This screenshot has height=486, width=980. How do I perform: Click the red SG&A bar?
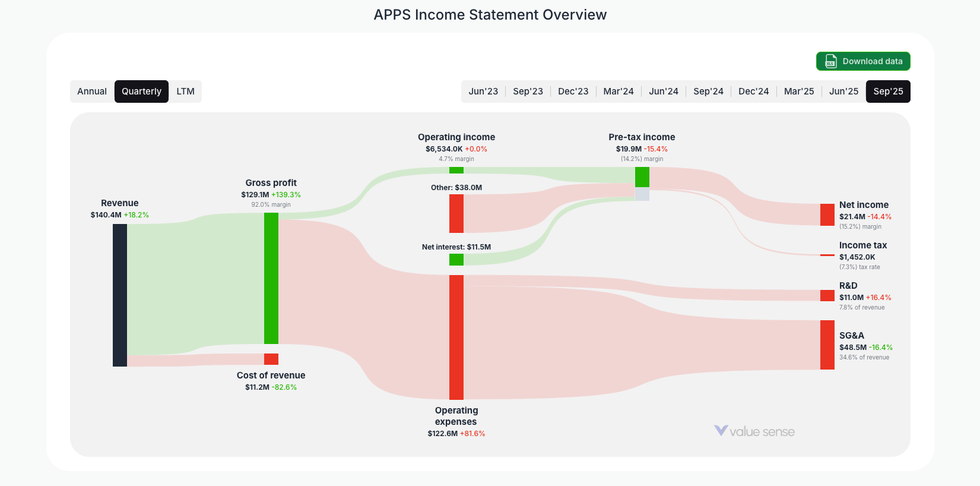click(827, 345)
